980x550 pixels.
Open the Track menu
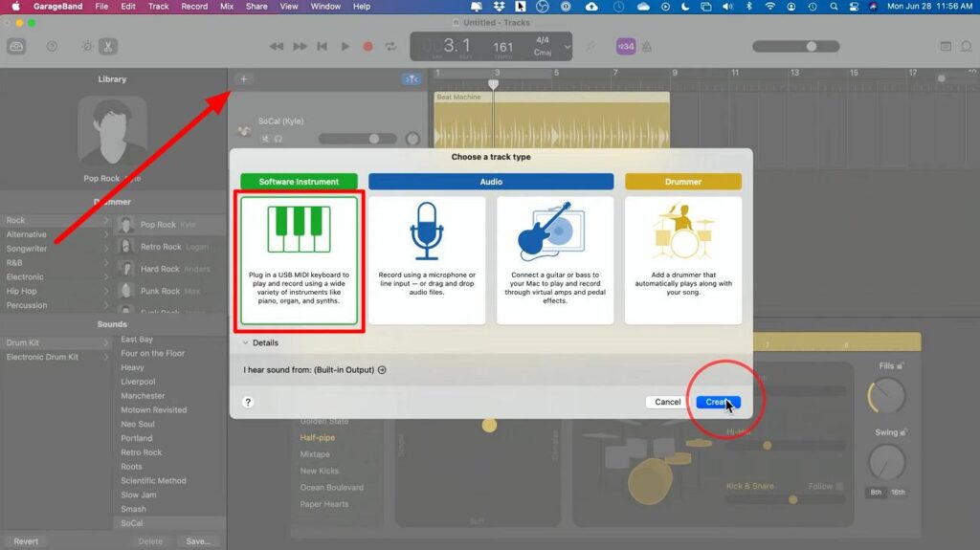point(159,7)
